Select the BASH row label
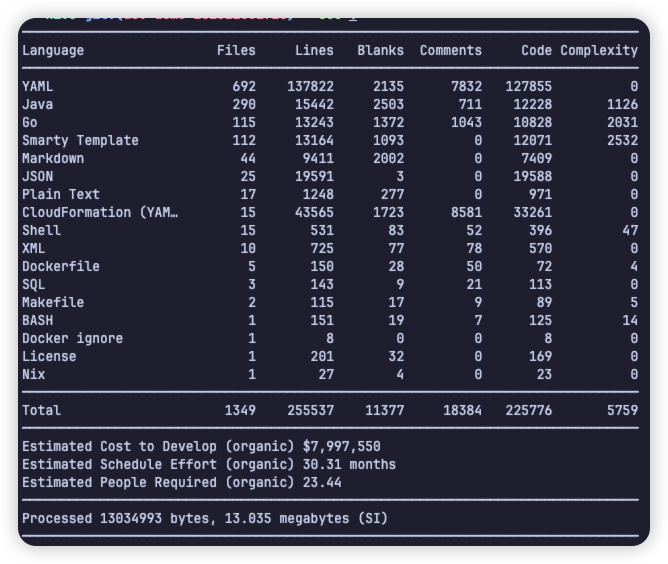This screenshot has height=564, width=668. pos(37,320)
